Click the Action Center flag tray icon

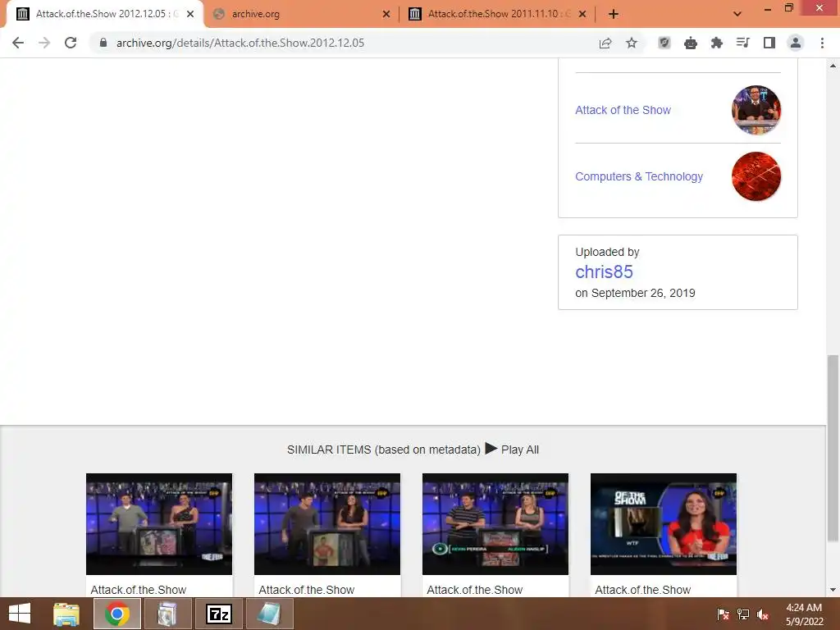[x=723, y=614]
